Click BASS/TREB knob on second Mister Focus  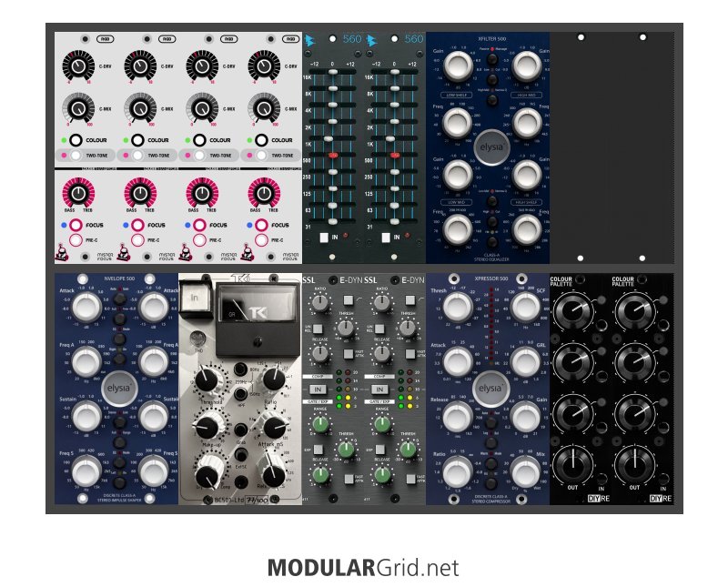click(x=140, y=192)
